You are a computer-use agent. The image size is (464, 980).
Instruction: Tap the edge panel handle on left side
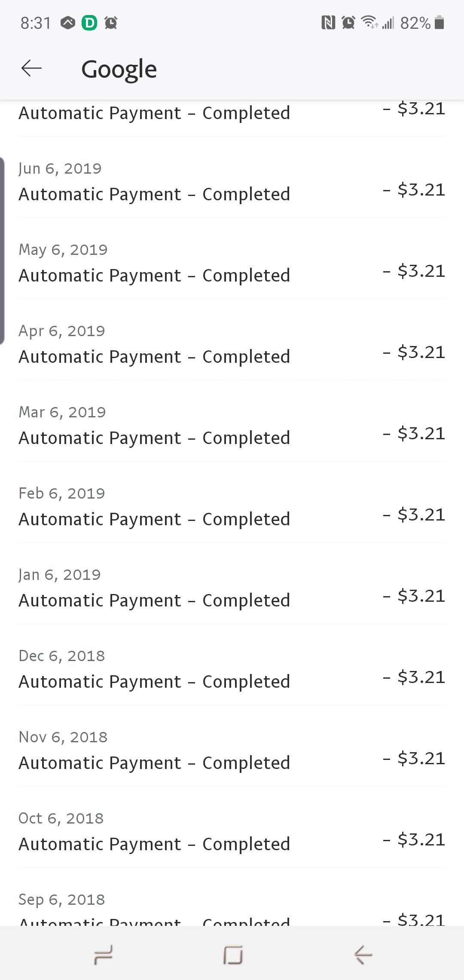[x=3, y=251]
